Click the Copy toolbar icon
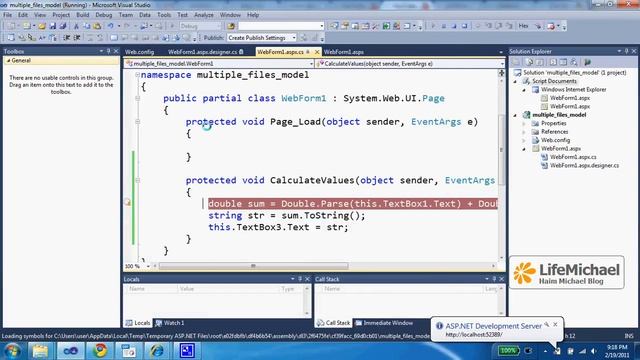This screenshot has height=360, width=640. pos(87,26)
